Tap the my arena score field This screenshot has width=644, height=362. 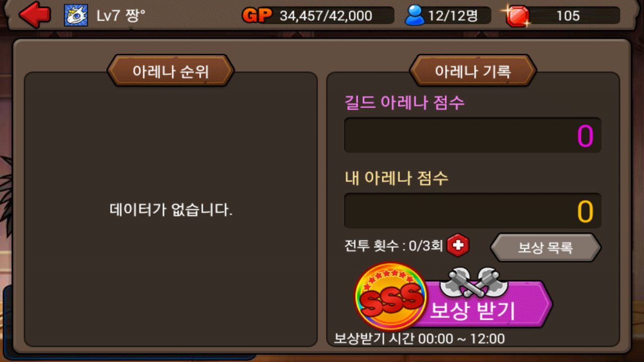pyautogui.click(x=472, y=211)
